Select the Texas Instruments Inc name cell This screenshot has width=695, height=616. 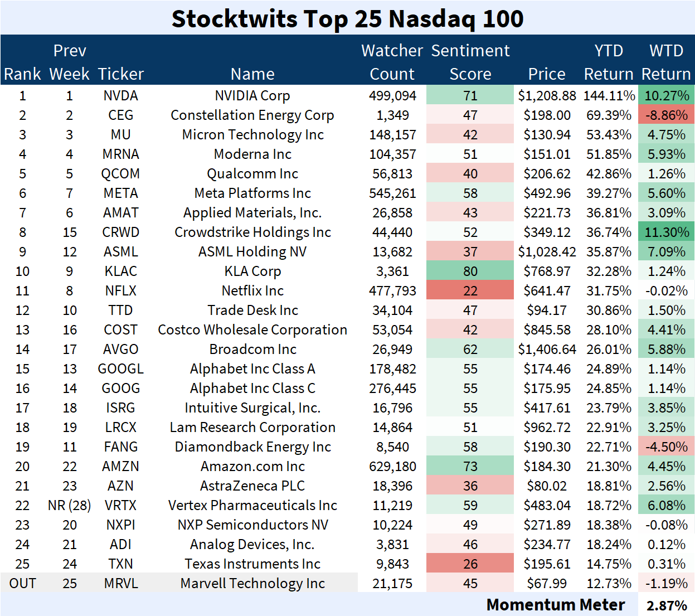(x=252, y=564)
